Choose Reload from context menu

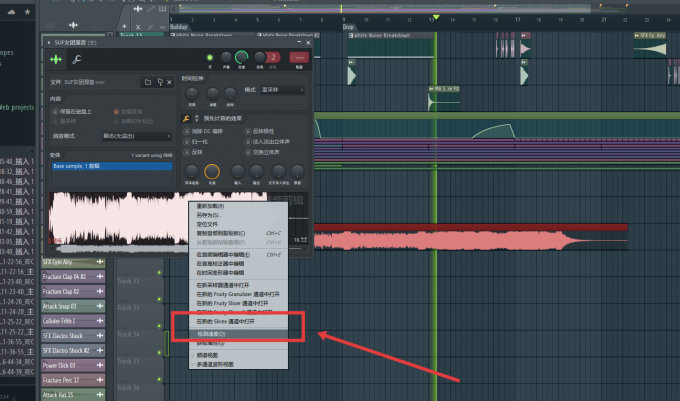click(239, 206)
